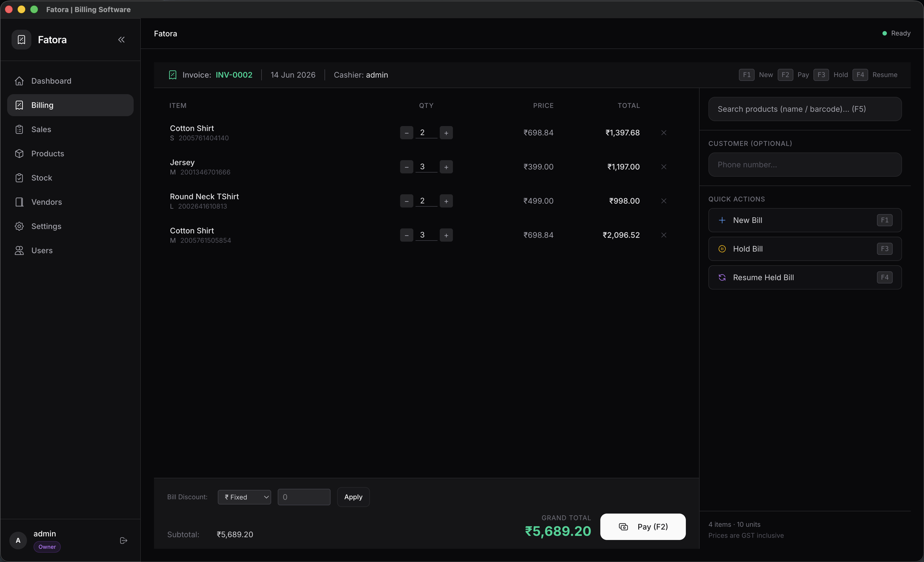Click the total ₹2,096.52
924x562 pixels.
[621, 235]
